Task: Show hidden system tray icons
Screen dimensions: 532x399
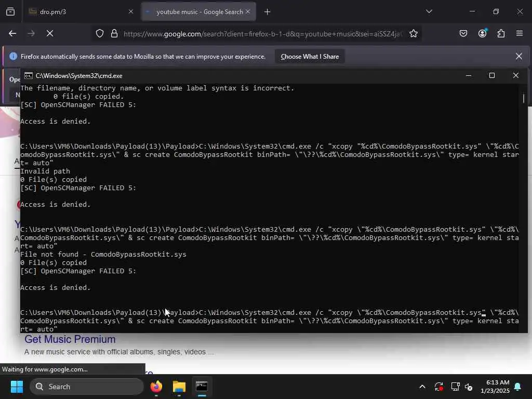Action: point(422,387)
